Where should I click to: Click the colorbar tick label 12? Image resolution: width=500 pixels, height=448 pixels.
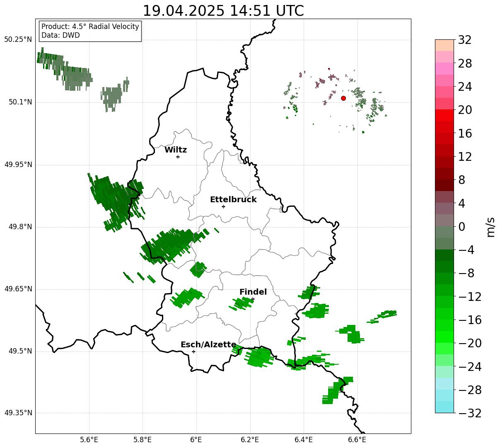[x=465, y=157]
